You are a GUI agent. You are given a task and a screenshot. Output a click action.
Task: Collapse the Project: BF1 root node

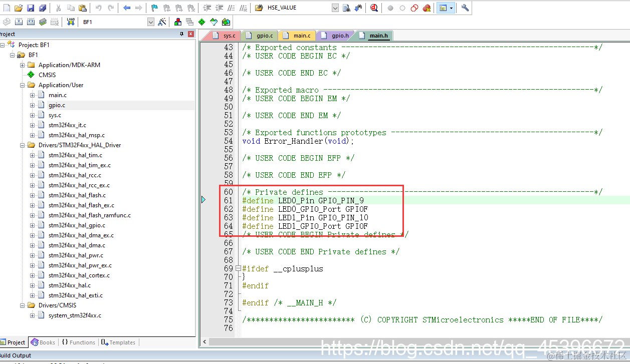3,45
